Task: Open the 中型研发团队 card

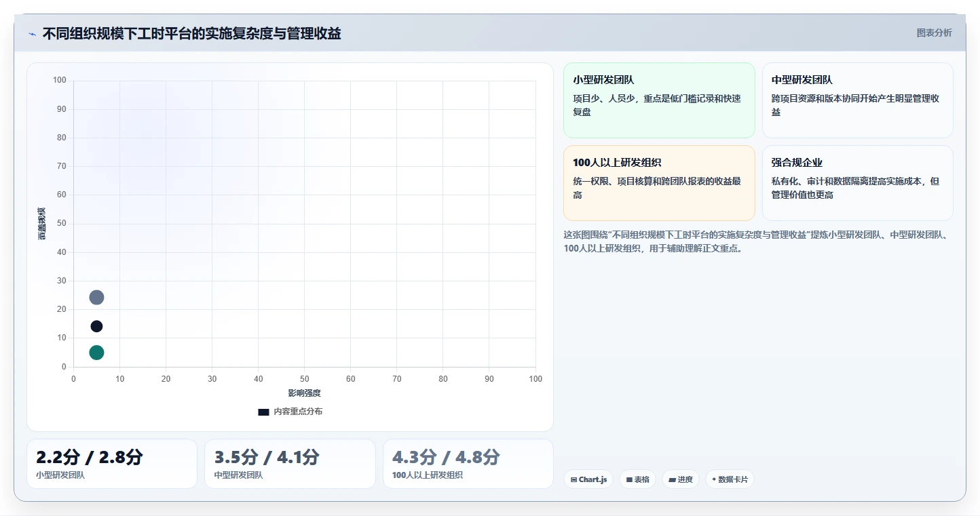Action: [858, 100]
